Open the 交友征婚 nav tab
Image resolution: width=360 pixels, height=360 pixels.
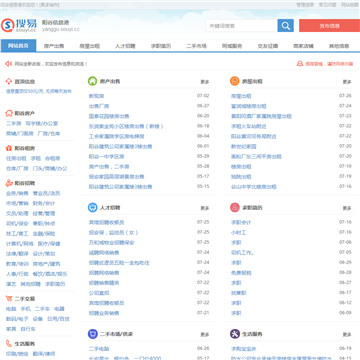click(x=268, y=46)
